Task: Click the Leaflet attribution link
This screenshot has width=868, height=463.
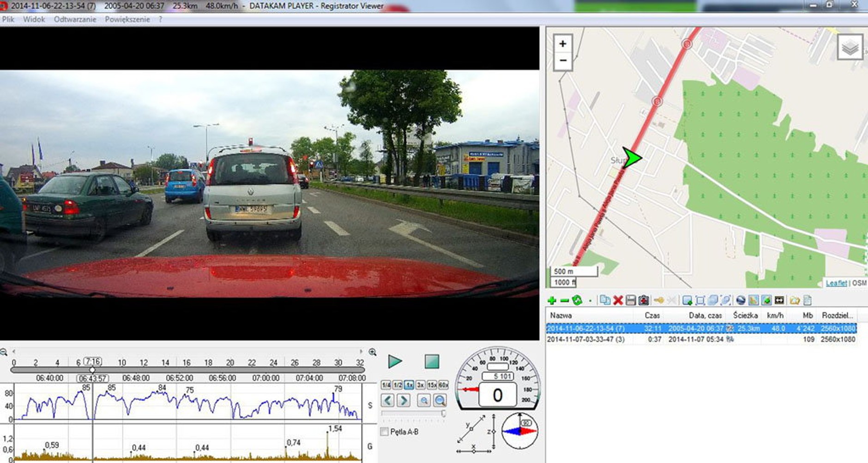Action: tap(836, 283)
